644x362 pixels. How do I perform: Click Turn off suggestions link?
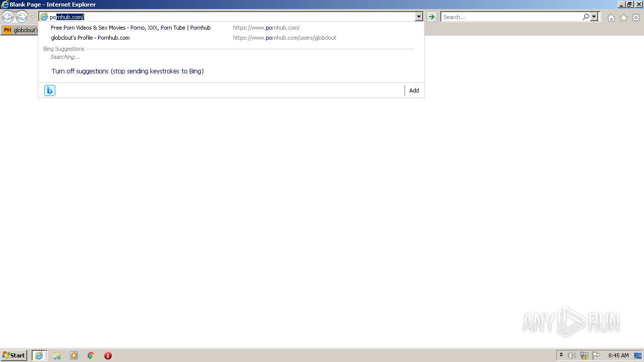pyautogui.click(x=128, y=71)
